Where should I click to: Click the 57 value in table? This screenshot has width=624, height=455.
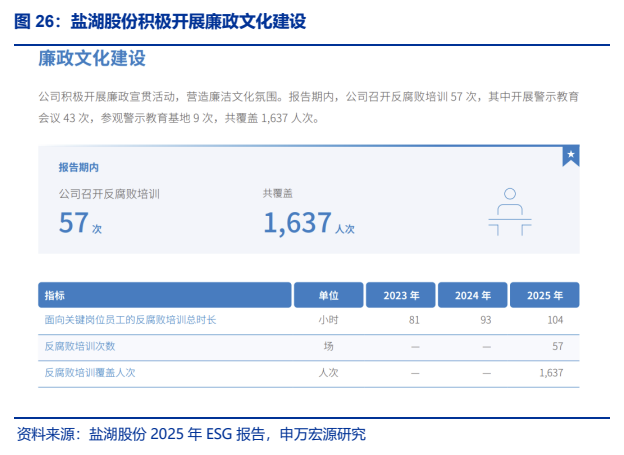[558, 346]
